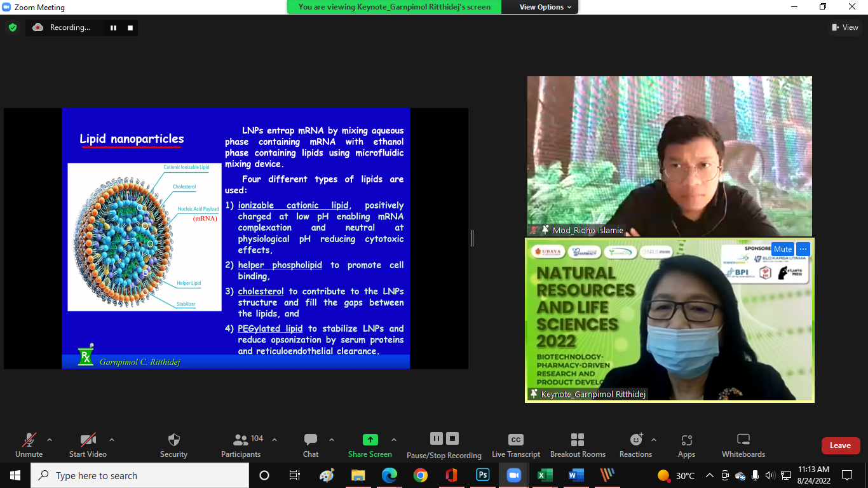The width and height of the screenshot is (868, 488).
Task: Mute the Keynote speaker's video tile
Action: pos(782,249)
